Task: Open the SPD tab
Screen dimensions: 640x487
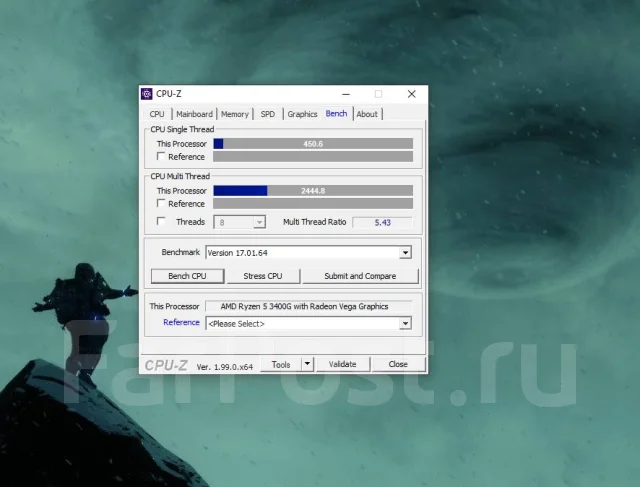Action: [x=268, y=114]
